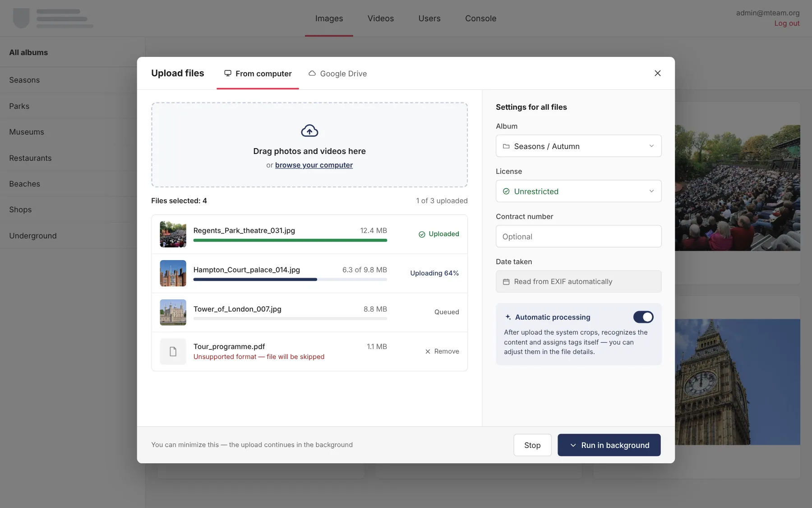Click the folder icon in Album field
This screenshot has width=812, height=508.
coord(506,146)
